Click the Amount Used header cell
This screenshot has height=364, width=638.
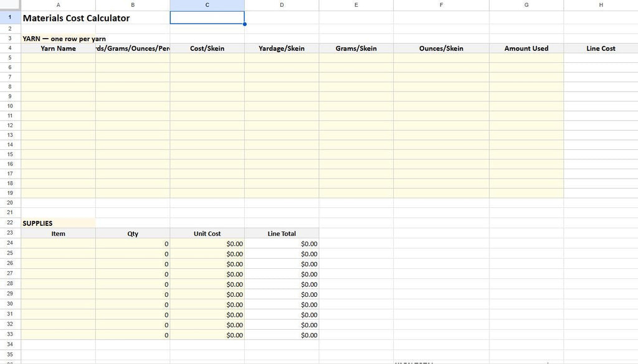pos(526,49)
